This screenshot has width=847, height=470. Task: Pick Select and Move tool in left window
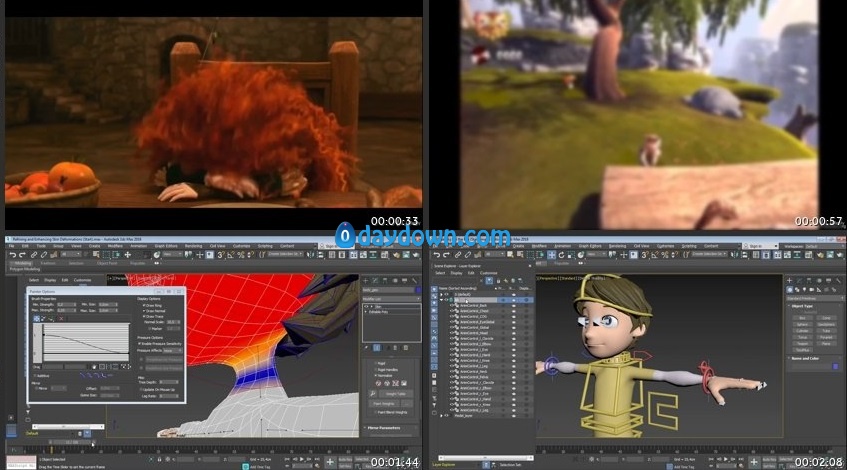click(x=127, y=254)
